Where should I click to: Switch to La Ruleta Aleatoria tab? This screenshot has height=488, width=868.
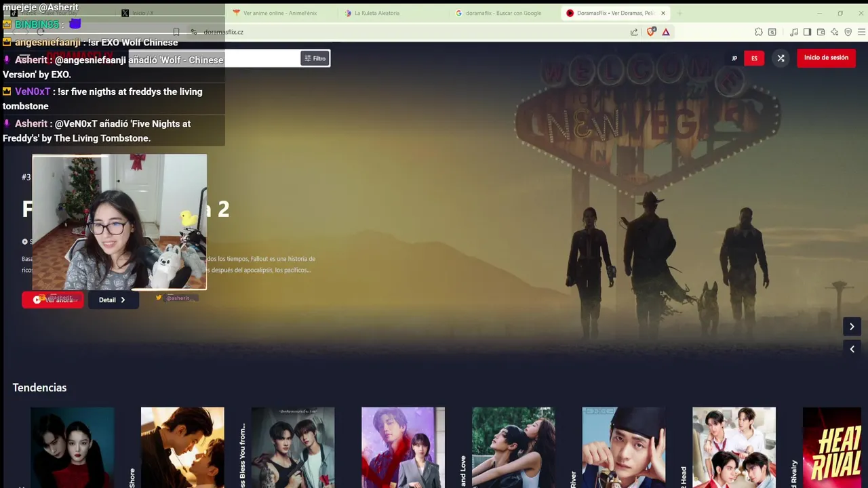376,13
